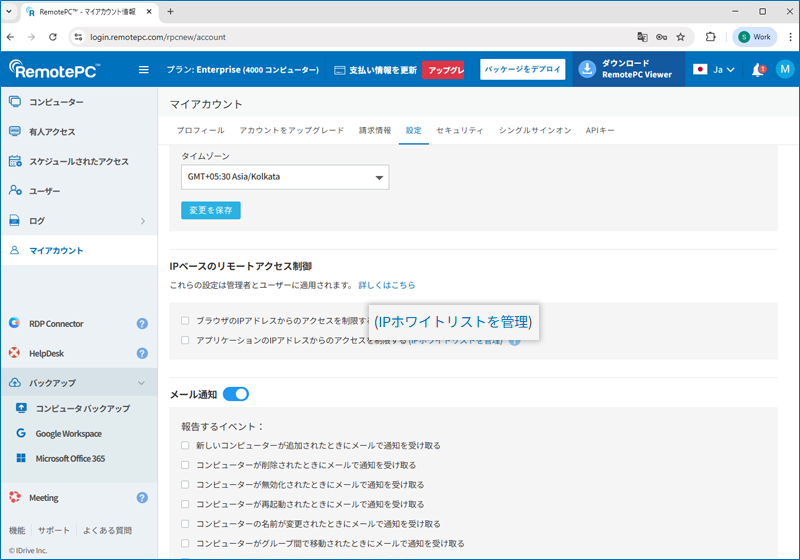
Task: Click the コンピュータ バックアップ icon
Action: pos(21,408)
